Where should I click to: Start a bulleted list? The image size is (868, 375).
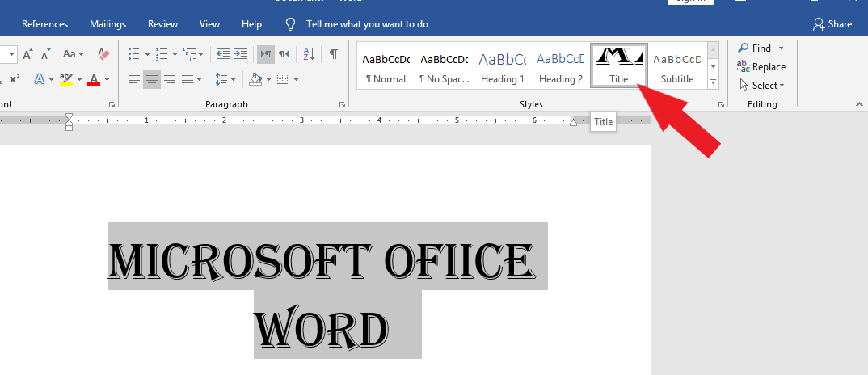coord(134,54)
